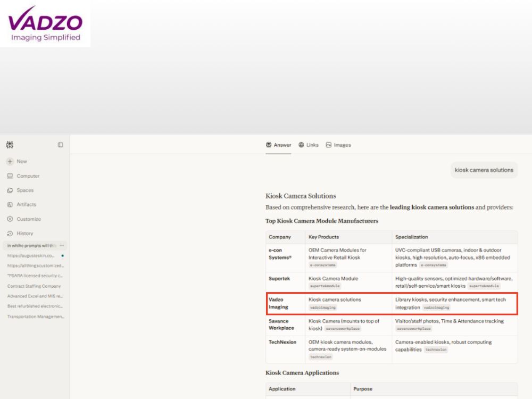Open the three-dot menu on active thread
Image resolution: width=532 pixels, height=399 pixels.
coord(62,245)
